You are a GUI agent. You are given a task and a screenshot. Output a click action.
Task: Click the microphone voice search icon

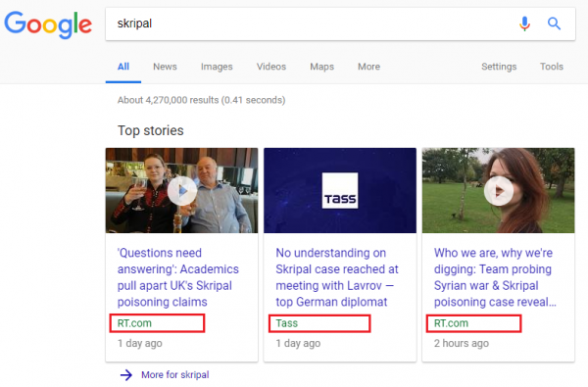[524, 24]
